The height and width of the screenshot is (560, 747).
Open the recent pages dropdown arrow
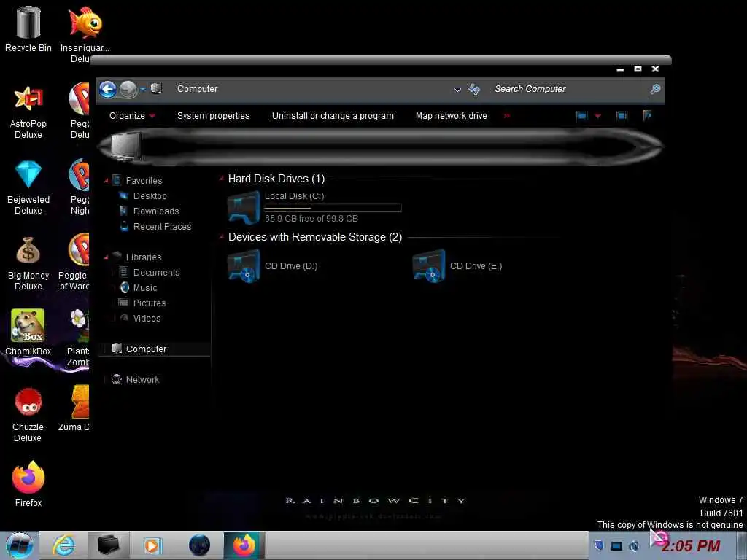click(143, 90)
